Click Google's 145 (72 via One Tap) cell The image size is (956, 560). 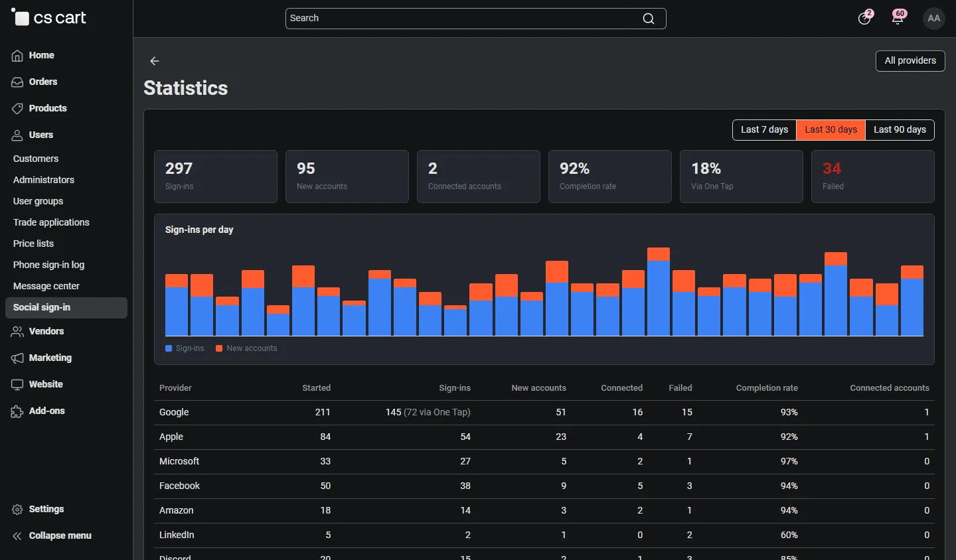click(428, 413)
